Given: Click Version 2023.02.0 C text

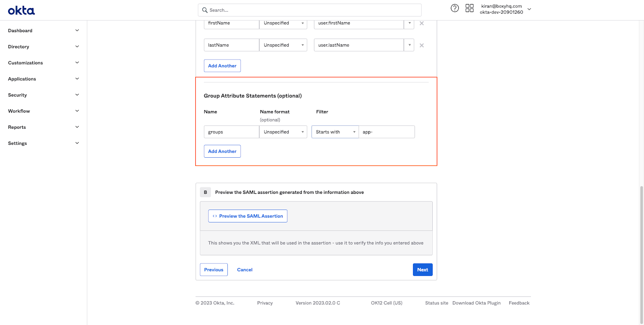Looking at the screenshot, I should pyautogui.click(x=318, y=303).
